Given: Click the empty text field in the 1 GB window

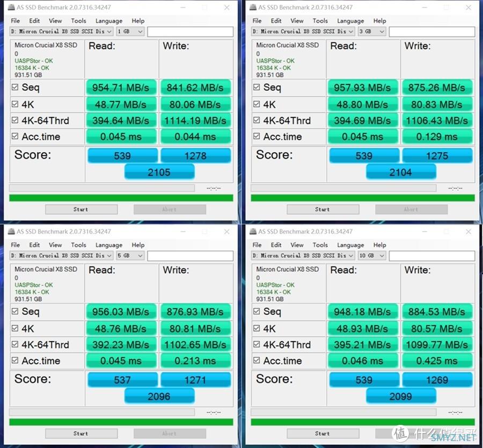Looking at the screenshot, I should (x=190, y=32).
